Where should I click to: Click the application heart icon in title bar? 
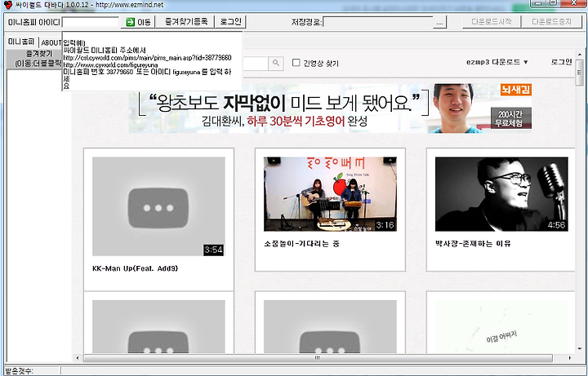click(x=8, y=5)
